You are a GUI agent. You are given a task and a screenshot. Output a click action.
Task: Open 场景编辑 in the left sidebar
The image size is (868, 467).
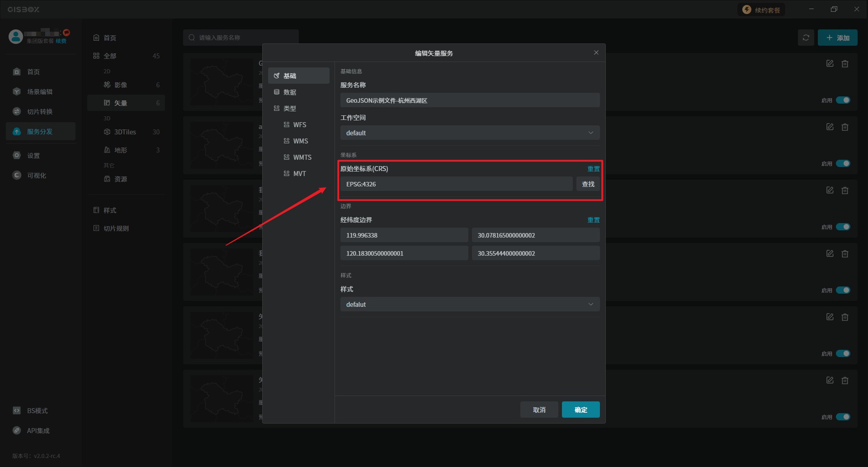[x=40, y=92]
